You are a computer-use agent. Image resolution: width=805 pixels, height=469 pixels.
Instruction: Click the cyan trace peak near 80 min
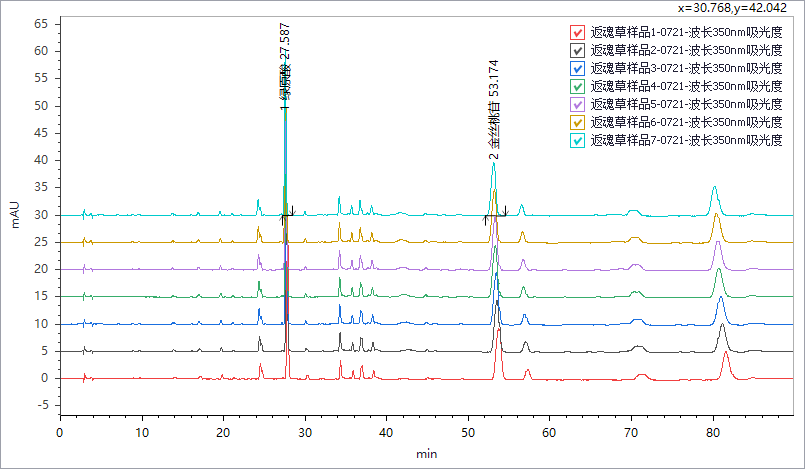[714, 188]
